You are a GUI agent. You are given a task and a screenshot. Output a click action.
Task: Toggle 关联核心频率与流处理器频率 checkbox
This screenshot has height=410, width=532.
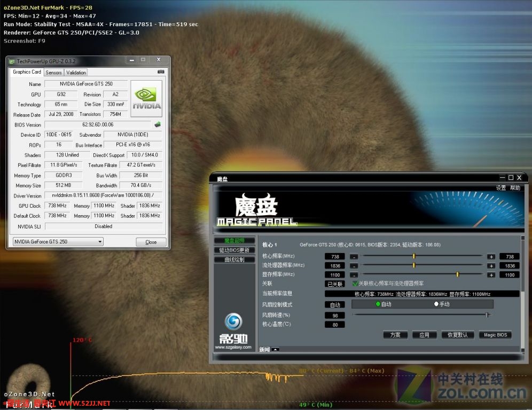355,283
